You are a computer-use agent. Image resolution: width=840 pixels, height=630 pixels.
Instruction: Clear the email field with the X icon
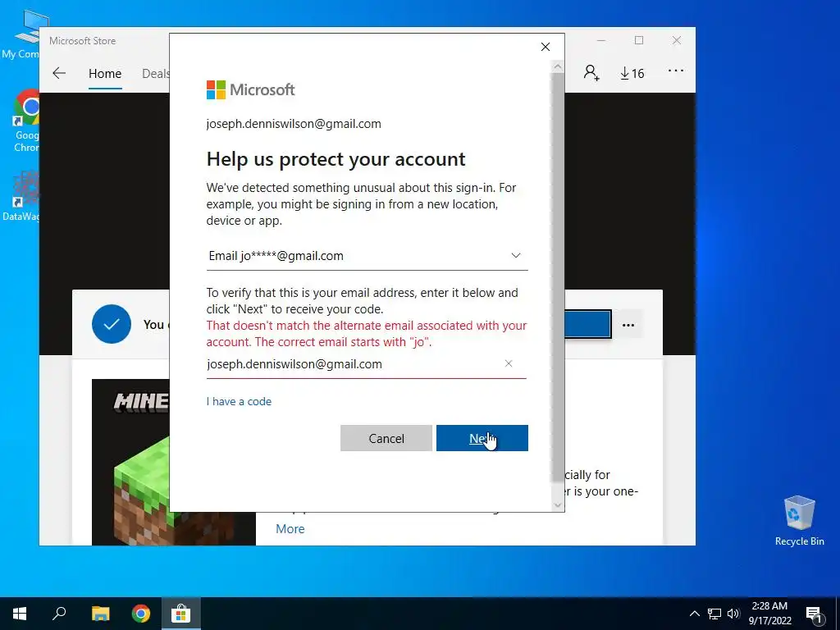[509, 363]
